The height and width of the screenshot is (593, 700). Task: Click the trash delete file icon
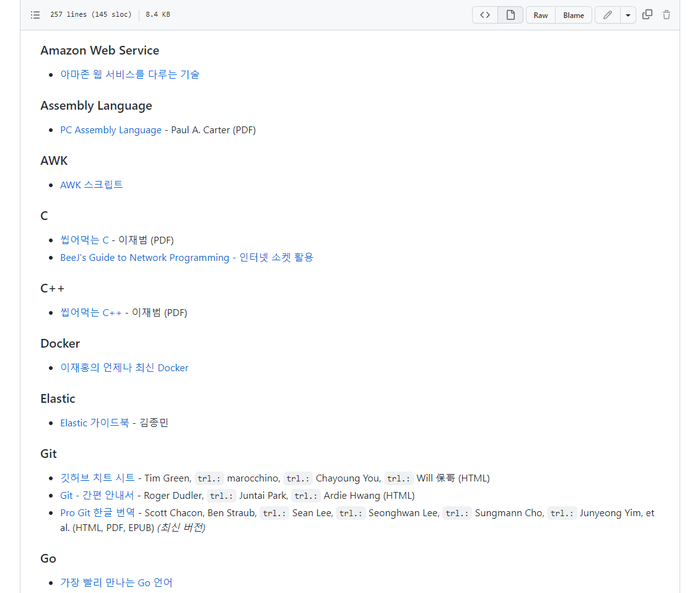(x=667, y=15)
